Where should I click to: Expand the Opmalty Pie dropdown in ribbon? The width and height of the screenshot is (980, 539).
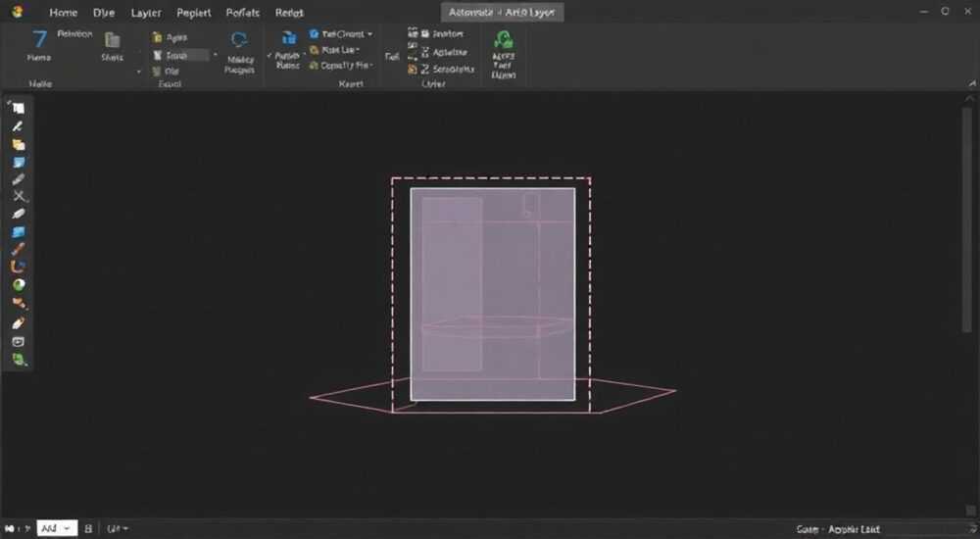342,65
